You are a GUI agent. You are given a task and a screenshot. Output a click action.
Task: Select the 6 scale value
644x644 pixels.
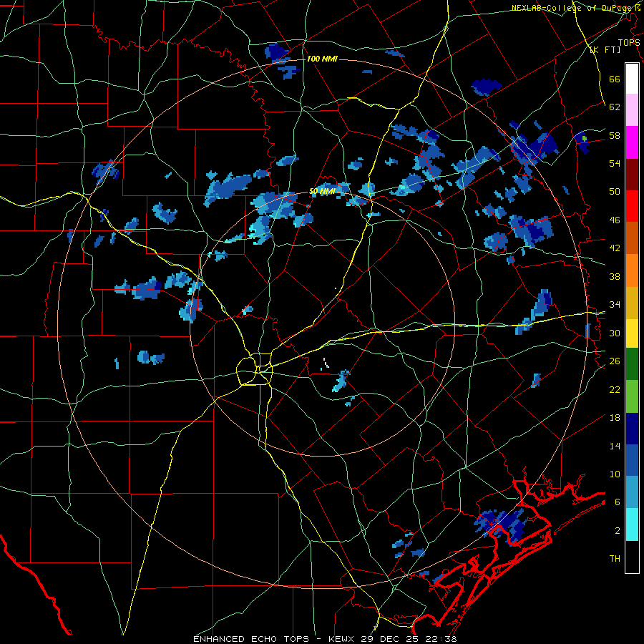coord(618,502)
